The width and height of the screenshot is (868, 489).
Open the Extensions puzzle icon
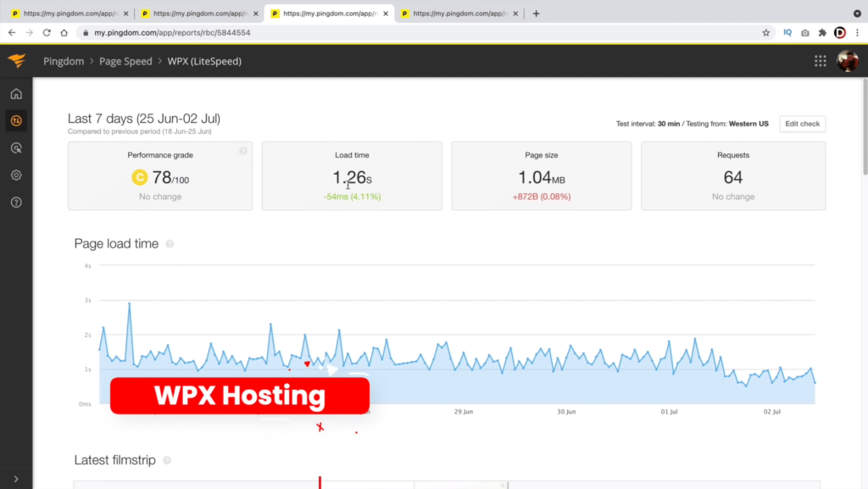tap(822, 33)
